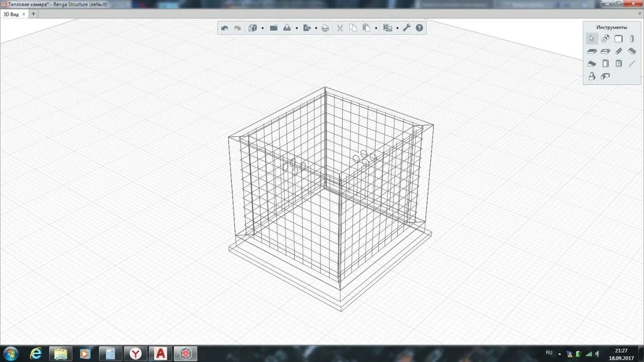Expand the view mode dropdown arrow
644x362 pixels.
click(x=263, y=28)
